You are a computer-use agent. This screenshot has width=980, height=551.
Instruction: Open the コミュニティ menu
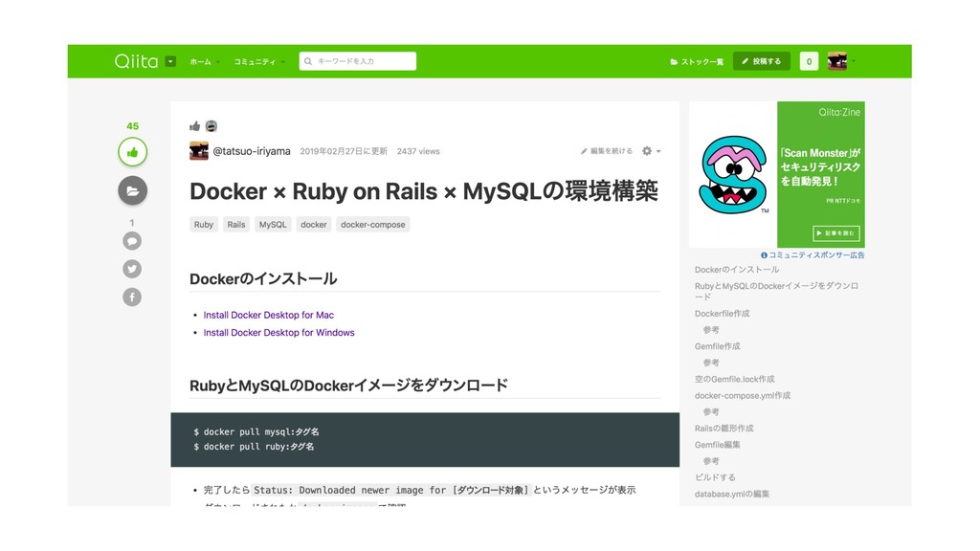pyautogui.click(x=258, y=62)
